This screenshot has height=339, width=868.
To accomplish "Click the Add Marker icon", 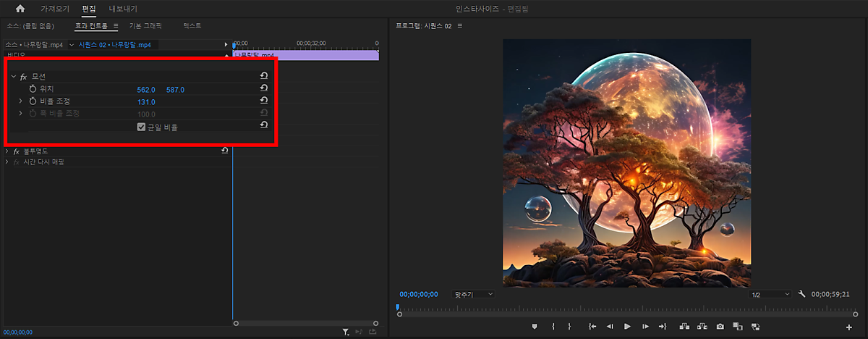I will click(x=535, y=327).
